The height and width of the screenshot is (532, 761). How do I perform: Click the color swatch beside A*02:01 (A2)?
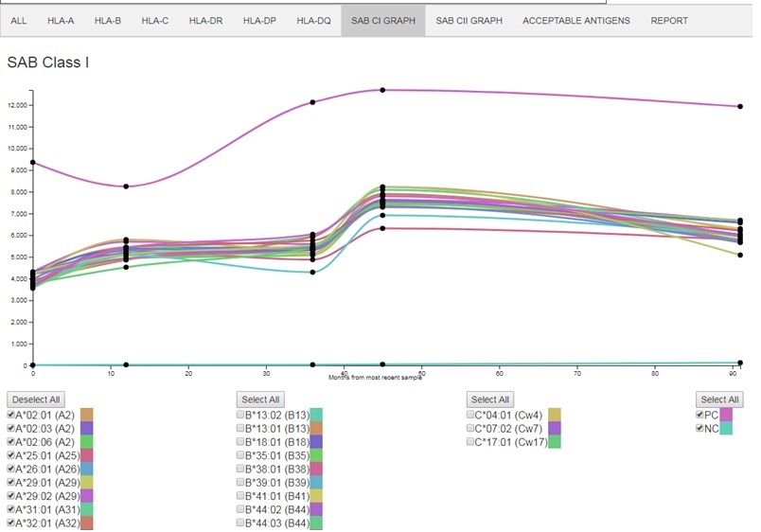(x=86, y=415)
